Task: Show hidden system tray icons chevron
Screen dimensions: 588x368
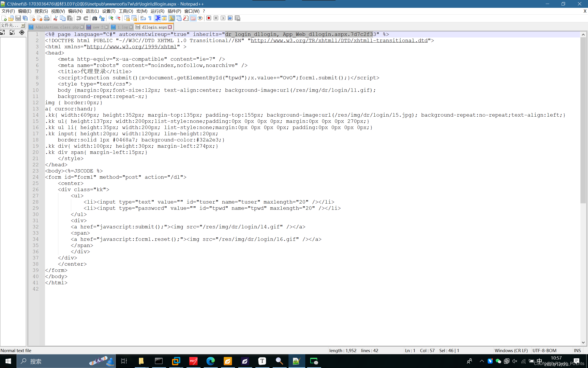Action: (x=482, y=361)
